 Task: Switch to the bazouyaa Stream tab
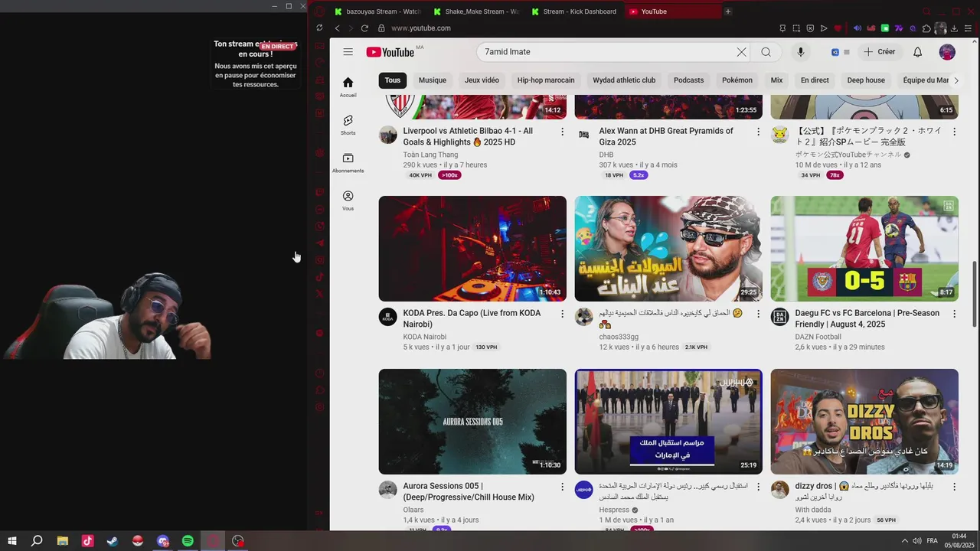click(378, 11)
